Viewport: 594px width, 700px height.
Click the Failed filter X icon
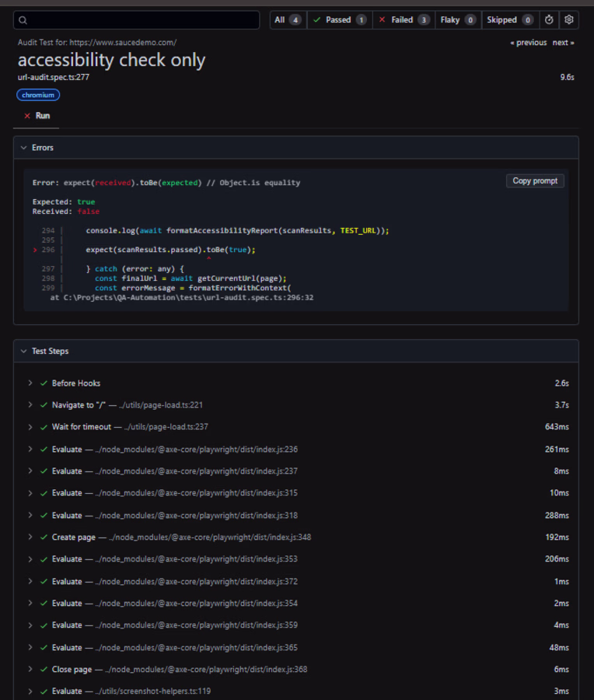pyautogui.click(x=382, y=19)
